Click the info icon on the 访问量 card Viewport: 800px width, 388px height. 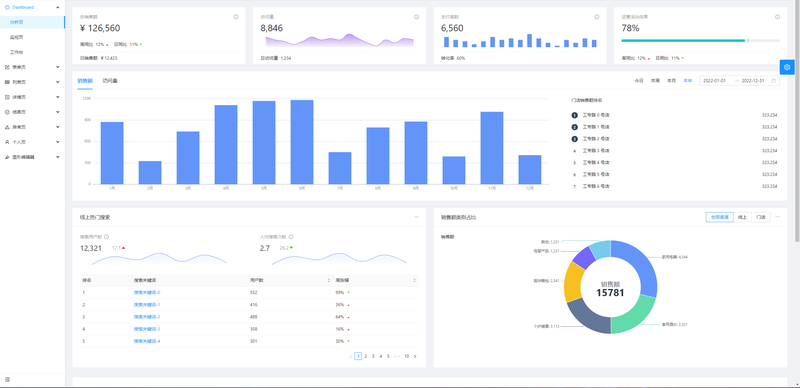[416, 17]
